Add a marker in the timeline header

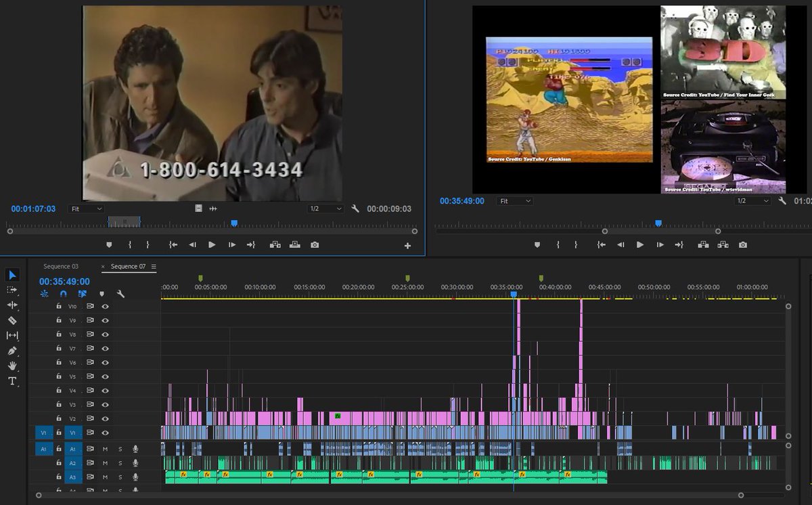pos(101,294)
